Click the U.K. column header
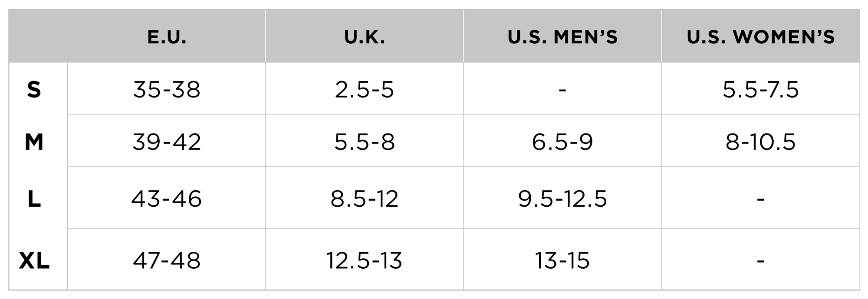 point(365,37)
